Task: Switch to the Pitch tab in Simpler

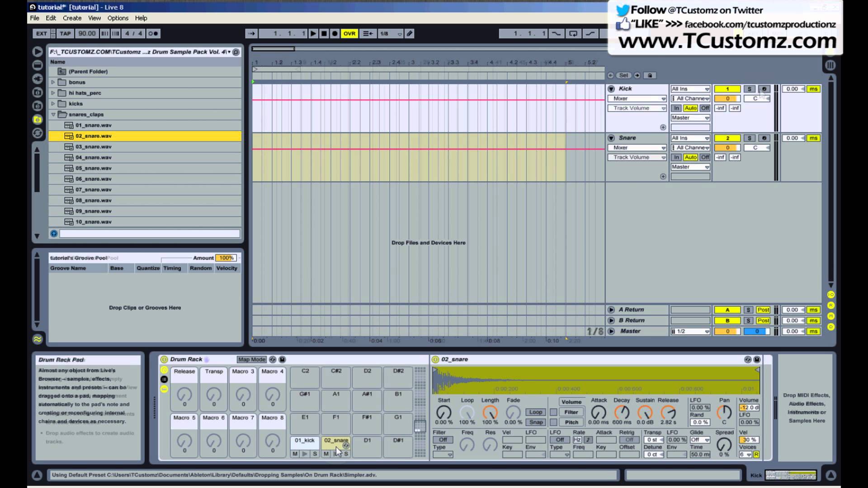Action: 571,422
